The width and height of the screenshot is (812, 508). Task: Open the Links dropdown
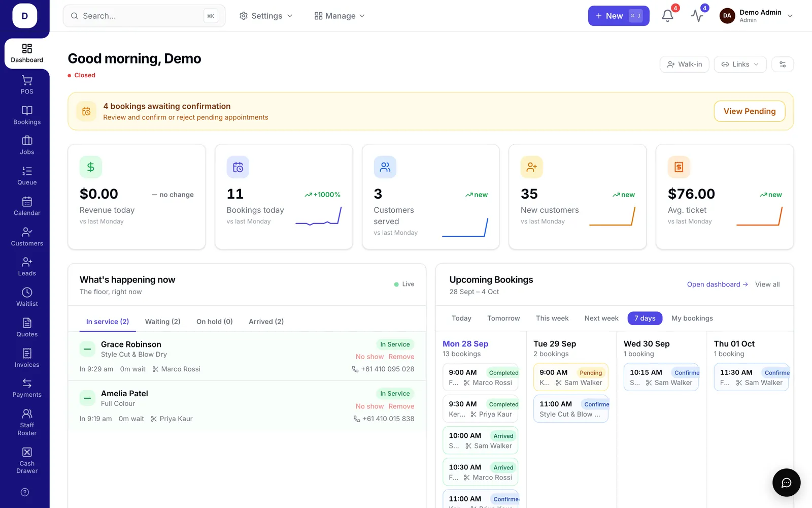740,65
